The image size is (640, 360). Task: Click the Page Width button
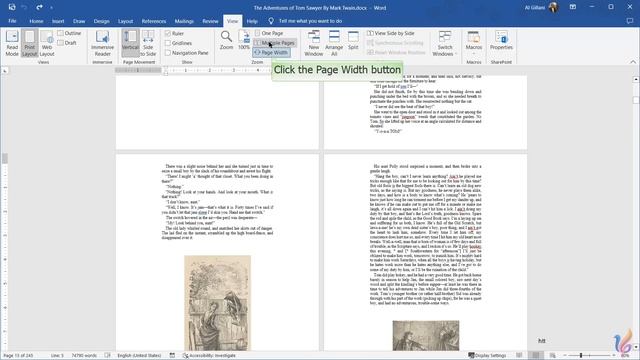point(271,53)
